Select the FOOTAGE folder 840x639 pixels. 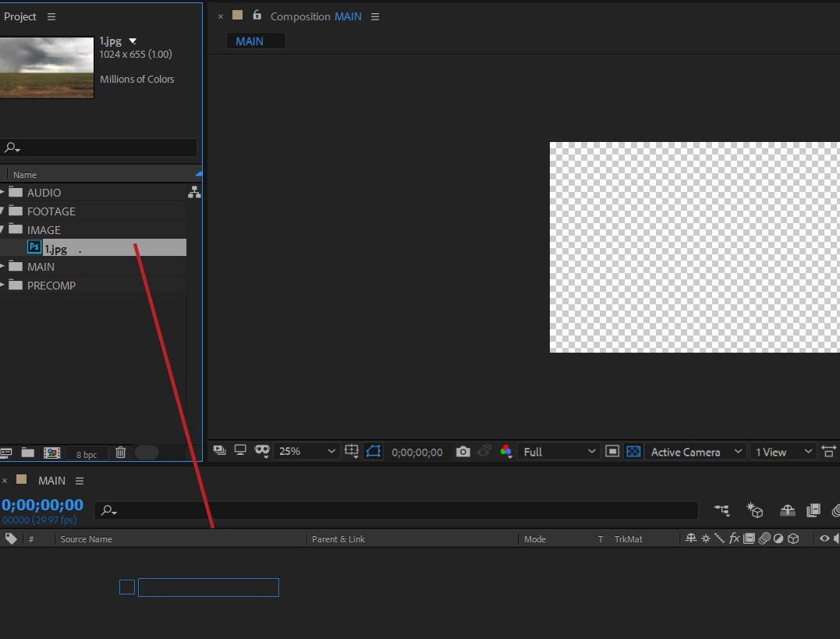51,211
